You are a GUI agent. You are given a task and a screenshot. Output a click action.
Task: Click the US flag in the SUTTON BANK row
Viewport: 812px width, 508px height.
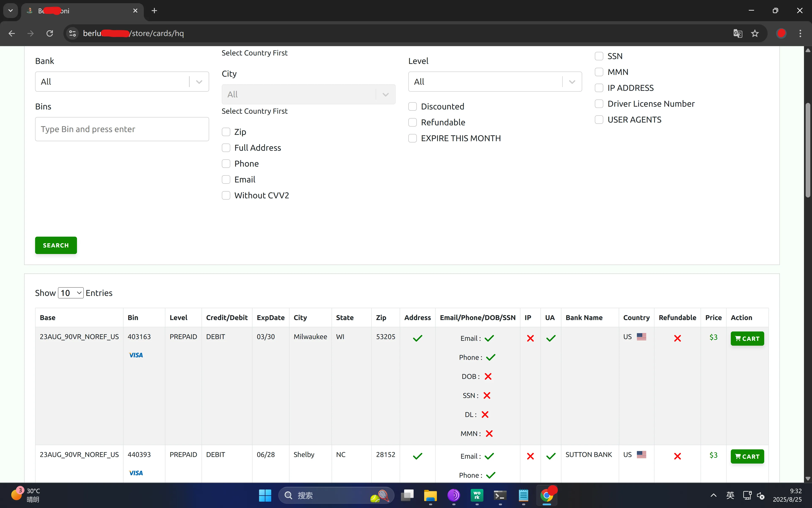click(x=642, y=455)
